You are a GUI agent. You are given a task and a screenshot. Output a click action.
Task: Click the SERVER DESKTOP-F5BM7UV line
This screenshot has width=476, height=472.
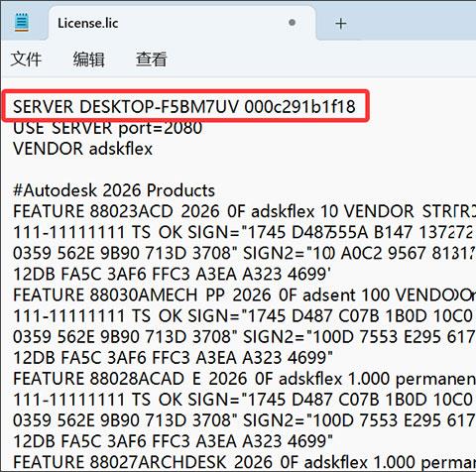click(184, 107)
